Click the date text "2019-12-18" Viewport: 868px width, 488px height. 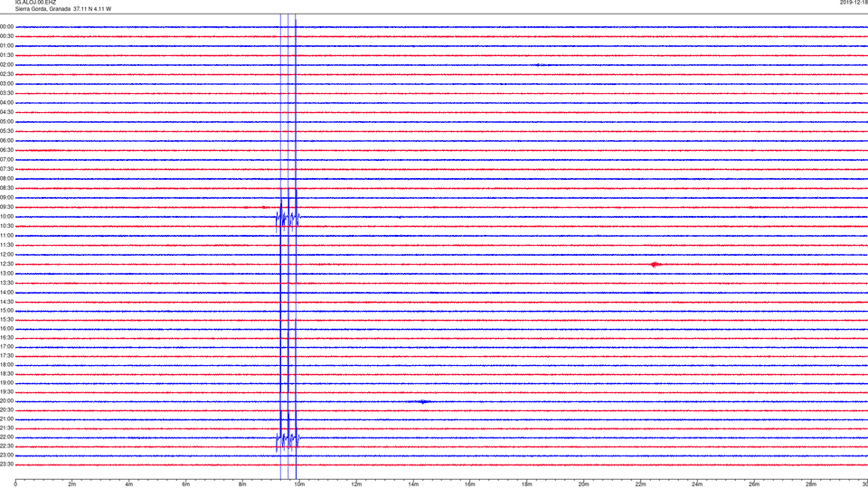(854, 2)
